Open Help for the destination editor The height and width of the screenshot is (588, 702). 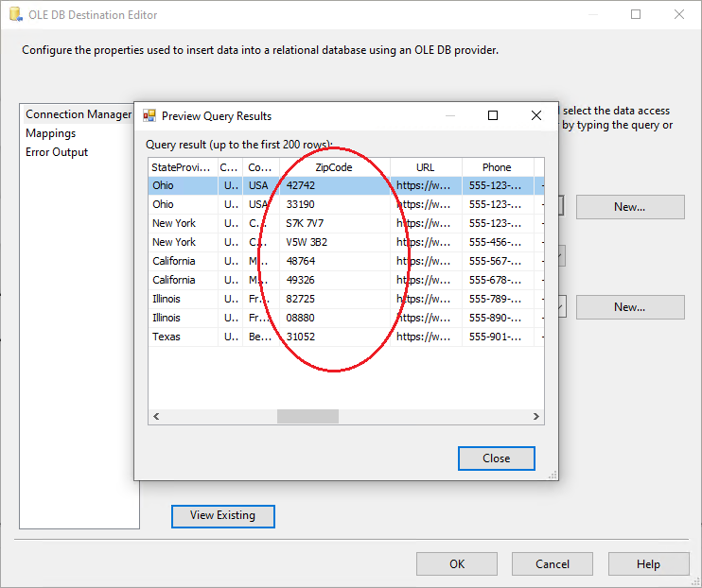pyautogui.click(x=647, y=563)
